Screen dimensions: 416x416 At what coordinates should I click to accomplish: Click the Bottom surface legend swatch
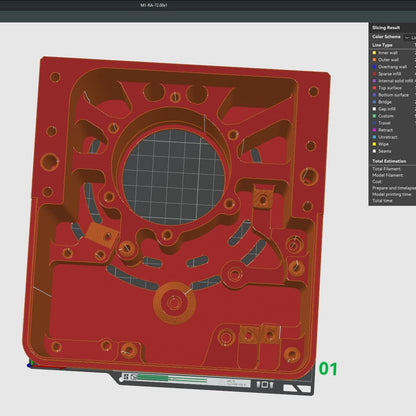pos(374,95)
